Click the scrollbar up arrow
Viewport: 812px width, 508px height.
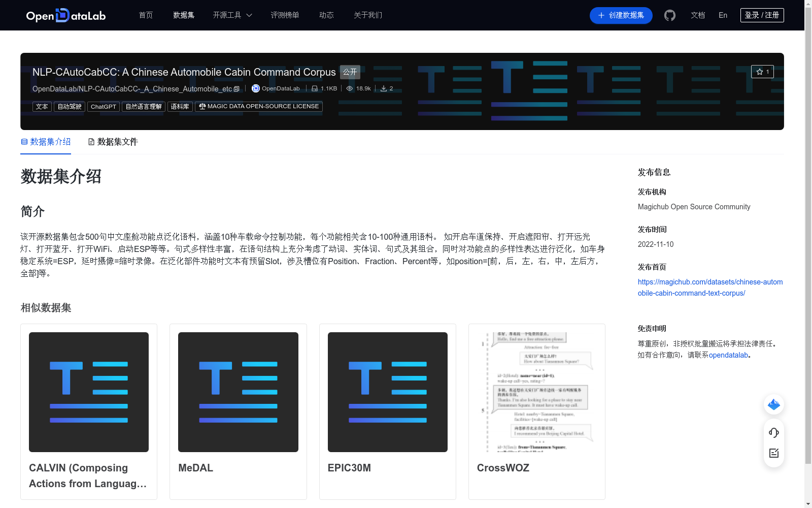click(808, 4)
